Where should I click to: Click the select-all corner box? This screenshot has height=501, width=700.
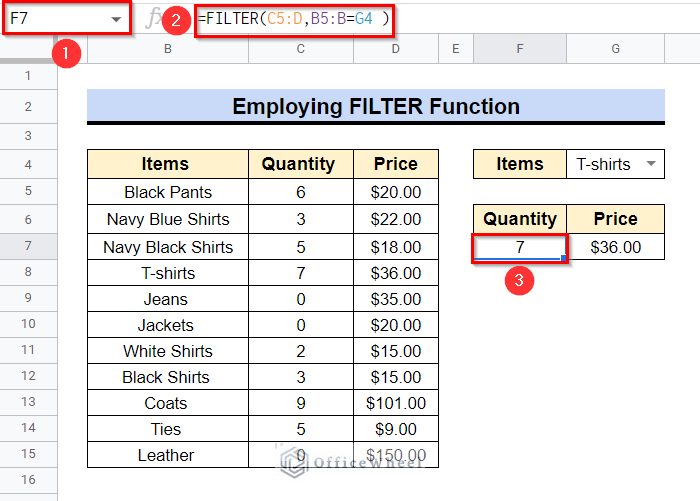pyautogui.click(x=28, y=49)
